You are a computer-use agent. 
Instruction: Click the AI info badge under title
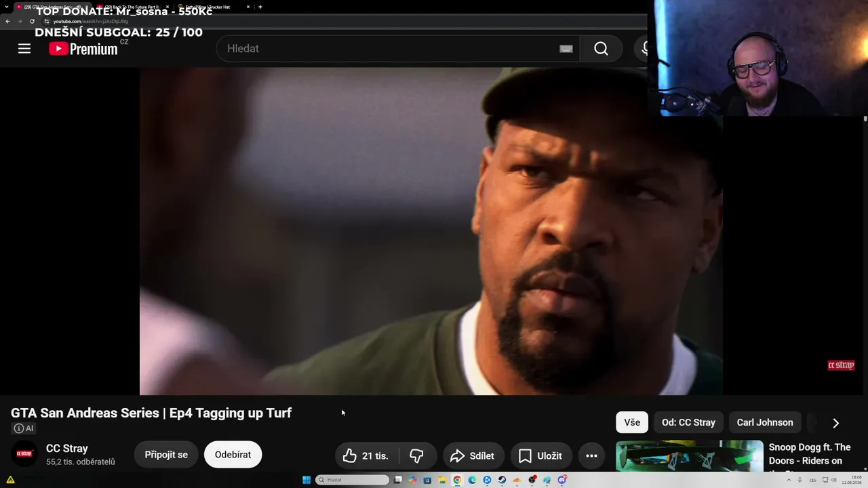click(23, 428)
